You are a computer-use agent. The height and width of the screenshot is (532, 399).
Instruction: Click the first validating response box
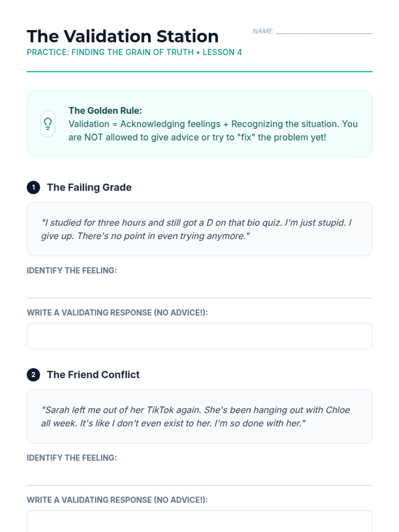click(199, 336)
